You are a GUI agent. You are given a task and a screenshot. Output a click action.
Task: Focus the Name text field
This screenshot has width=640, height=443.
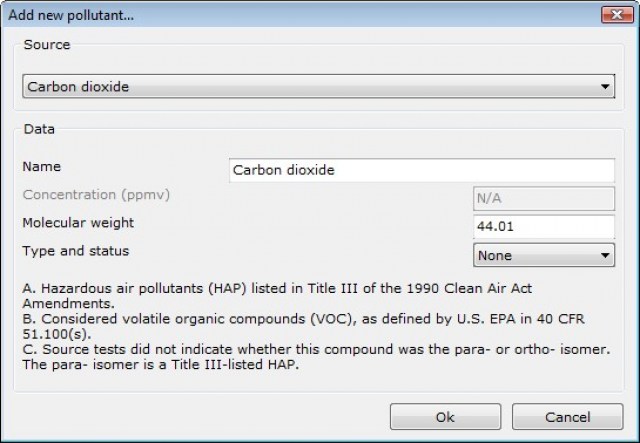[421, 170]
